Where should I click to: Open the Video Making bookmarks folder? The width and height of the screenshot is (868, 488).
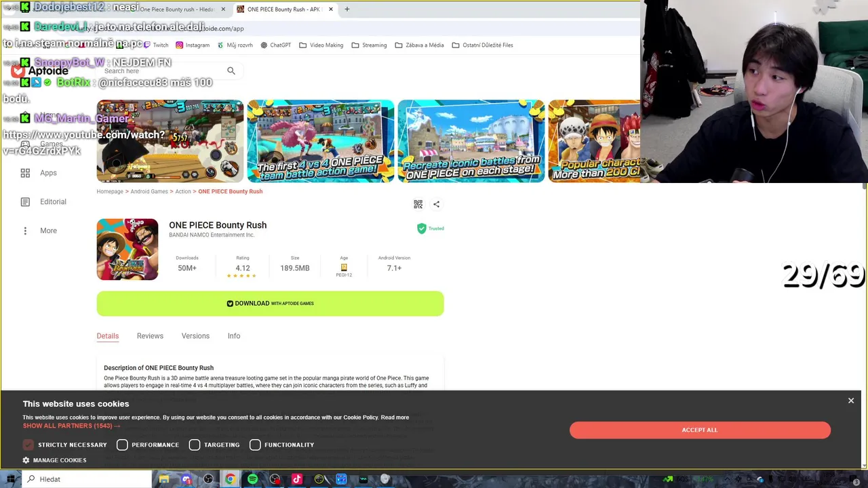pyautogui.click(x=320, y=45)
